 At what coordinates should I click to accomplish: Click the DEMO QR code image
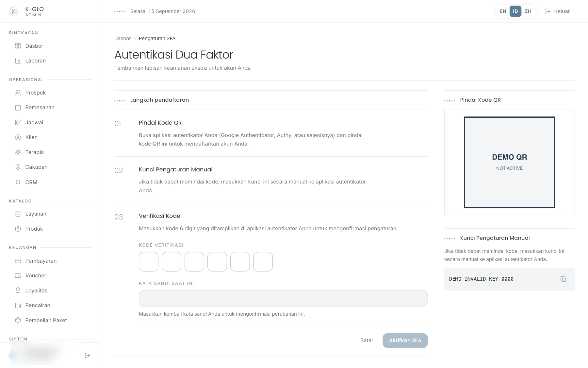(x=510, y=162)
